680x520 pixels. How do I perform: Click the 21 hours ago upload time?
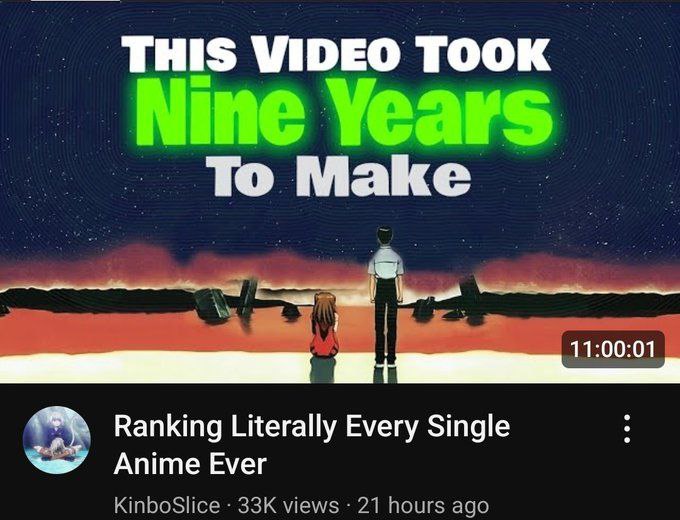click(x=423, y=505)
